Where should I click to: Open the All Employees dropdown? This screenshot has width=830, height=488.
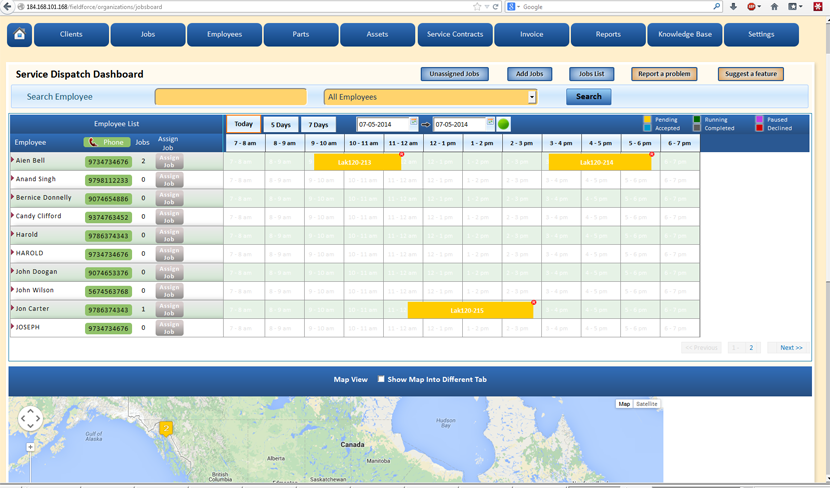[430, 97]
